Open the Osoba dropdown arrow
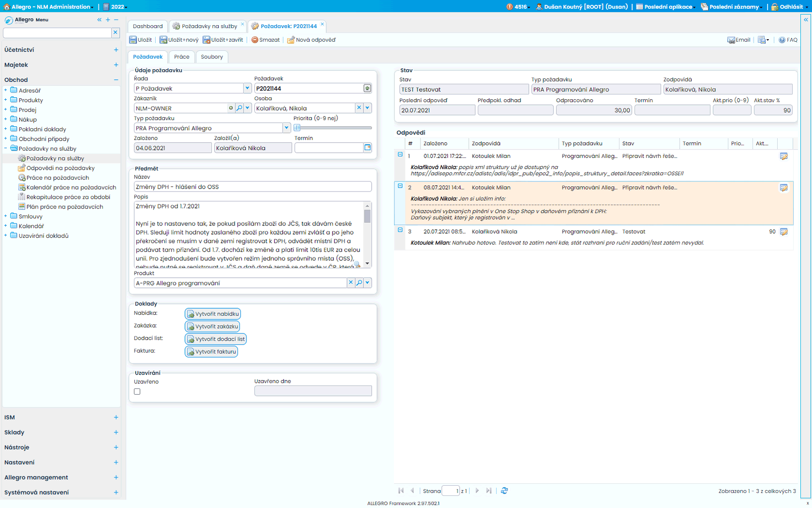The image size is (812, 508). (x=367, y=108)
